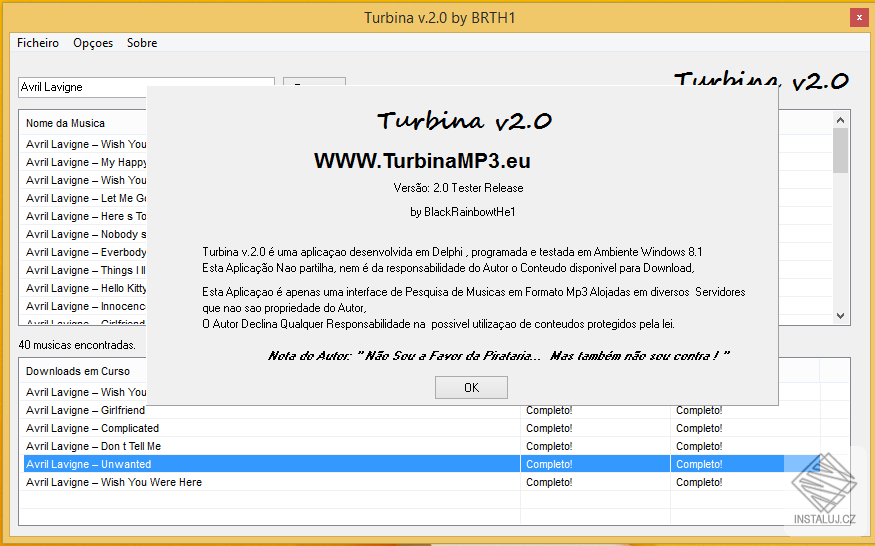Click the Nome da Musica column header

[83, 123]
